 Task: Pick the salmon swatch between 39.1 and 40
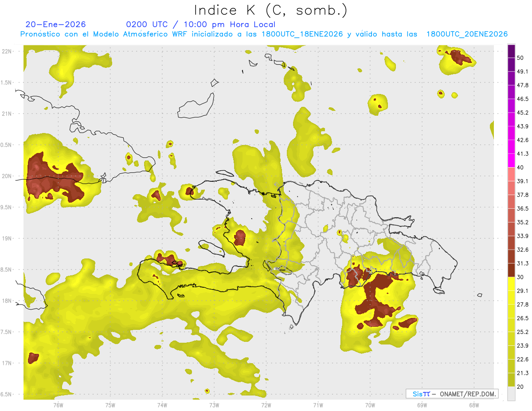[512, 174]
